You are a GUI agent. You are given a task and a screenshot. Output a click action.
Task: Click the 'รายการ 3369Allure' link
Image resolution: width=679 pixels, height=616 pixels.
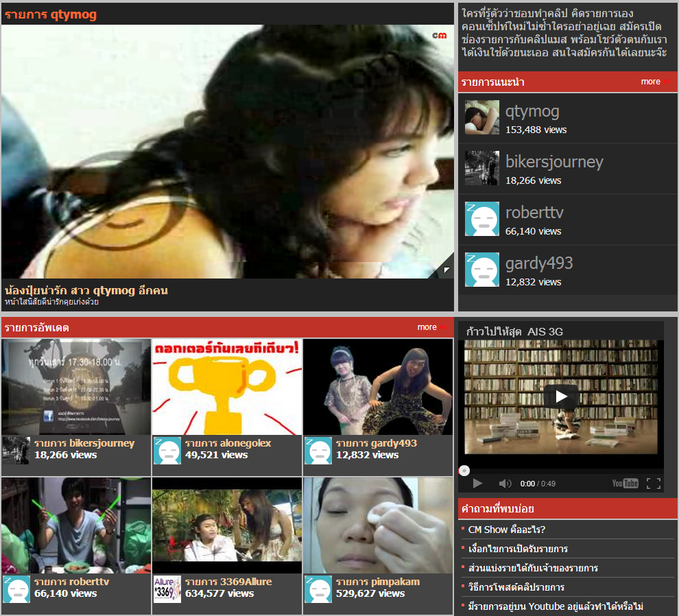(228, 581)
